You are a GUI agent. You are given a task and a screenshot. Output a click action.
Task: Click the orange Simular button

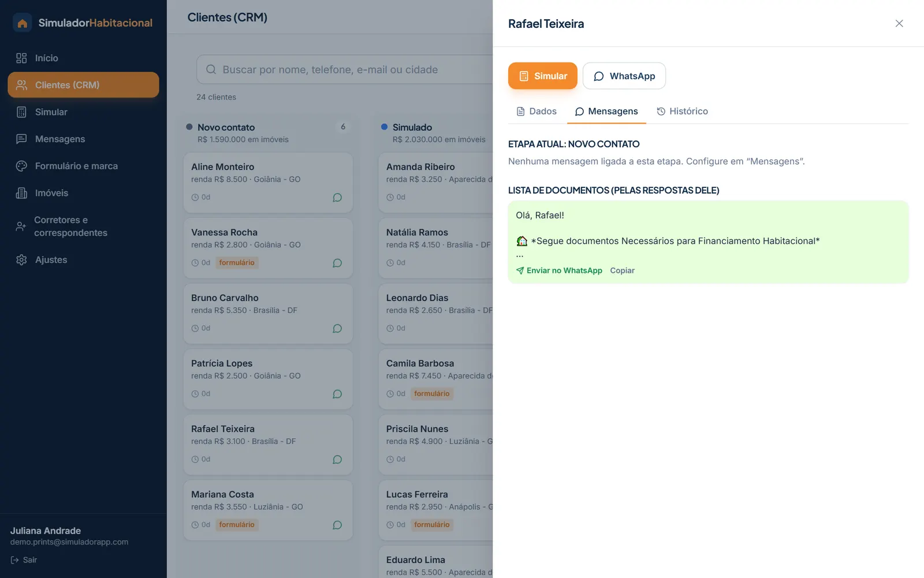tap(543, 76)
